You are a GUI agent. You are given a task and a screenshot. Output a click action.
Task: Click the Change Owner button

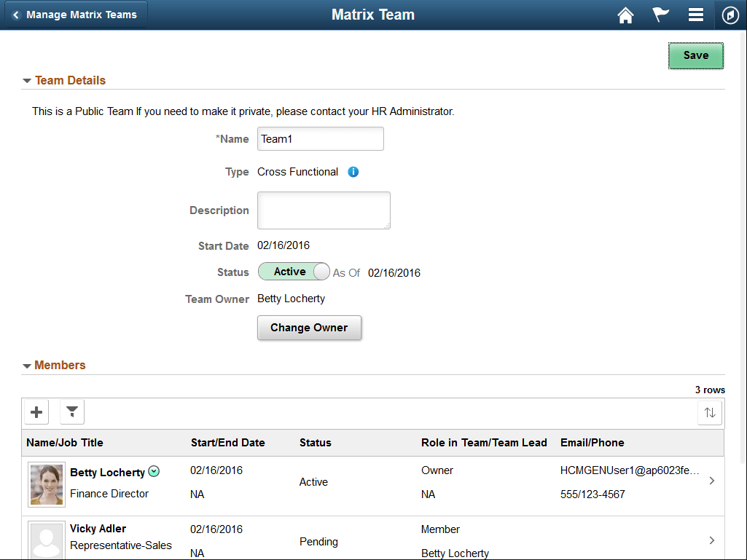click(x=309, y=328)
